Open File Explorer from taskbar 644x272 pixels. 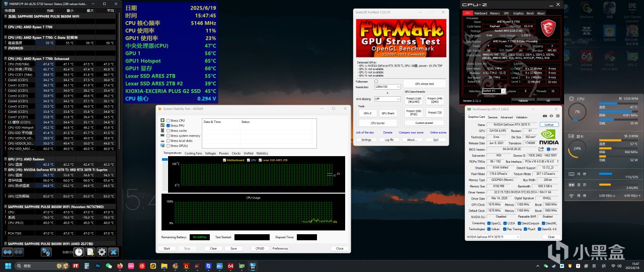[164, 265]
